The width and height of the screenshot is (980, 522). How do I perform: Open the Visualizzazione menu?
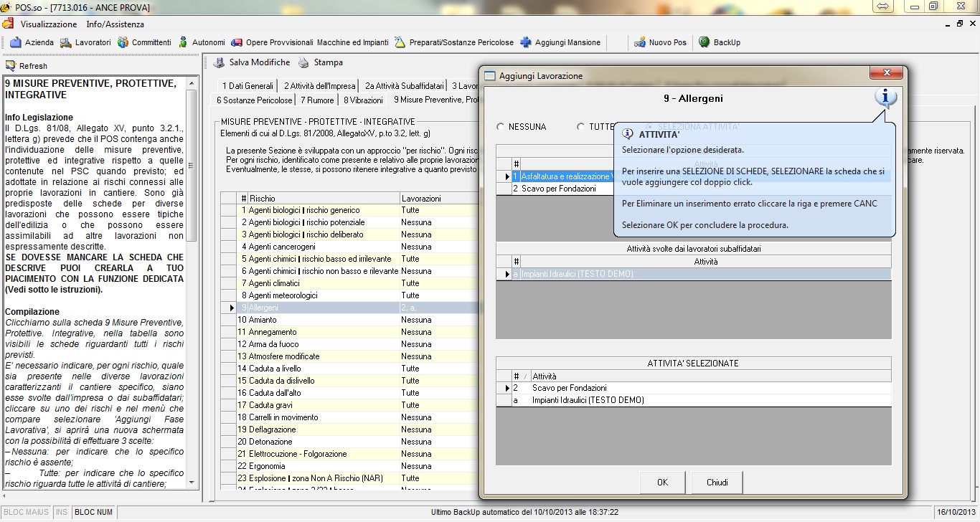point(49,24)
